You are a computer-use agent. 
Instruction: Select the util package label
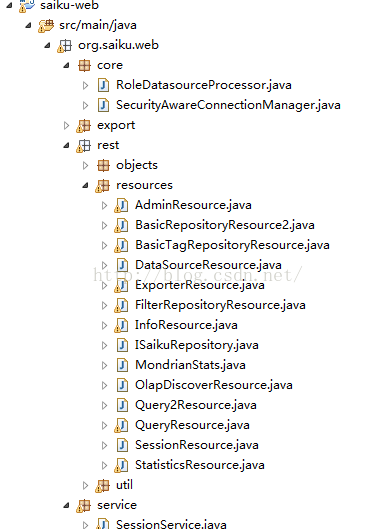pos(125,485)
